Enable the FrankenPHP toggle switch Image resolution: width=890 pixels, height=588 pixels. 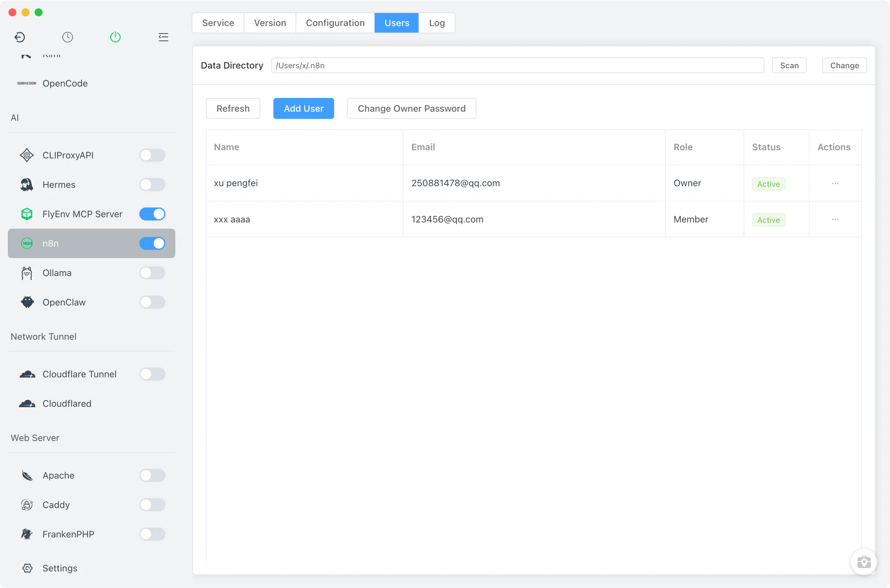(x=152, y=534)
